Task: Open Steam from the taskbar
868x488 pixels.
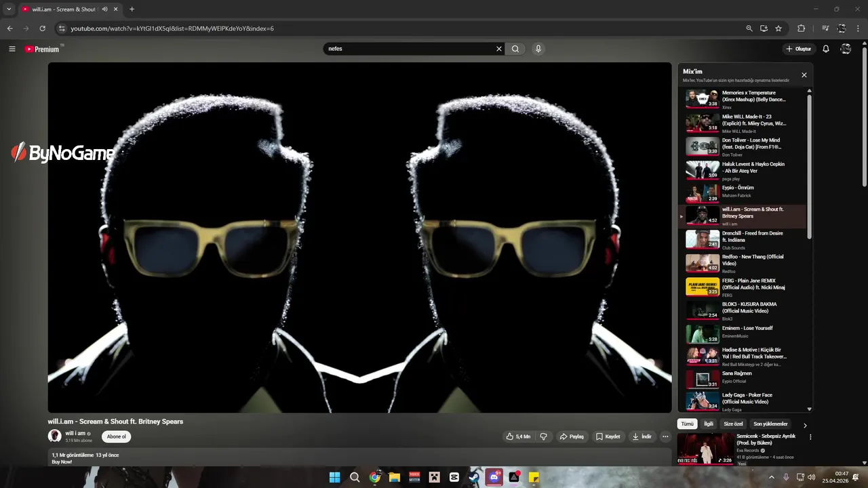Action: pos(474,477)
